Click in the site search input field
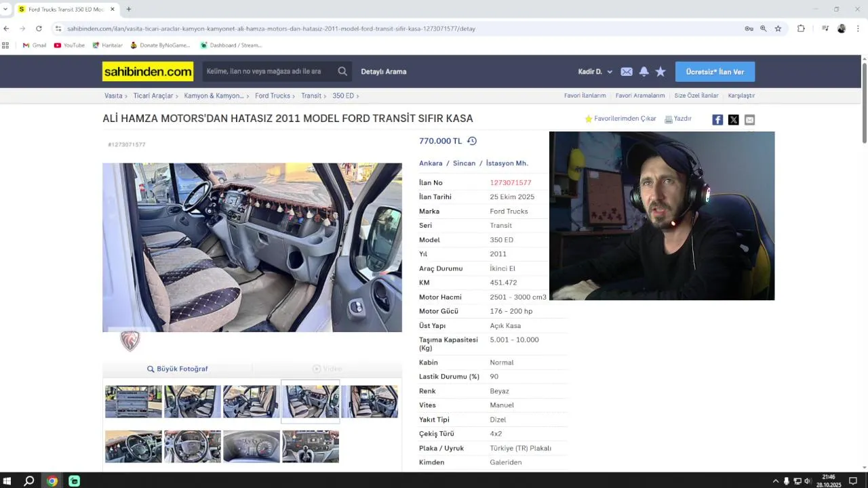This screenshot has height=488, width=868. tap(269, 71)
